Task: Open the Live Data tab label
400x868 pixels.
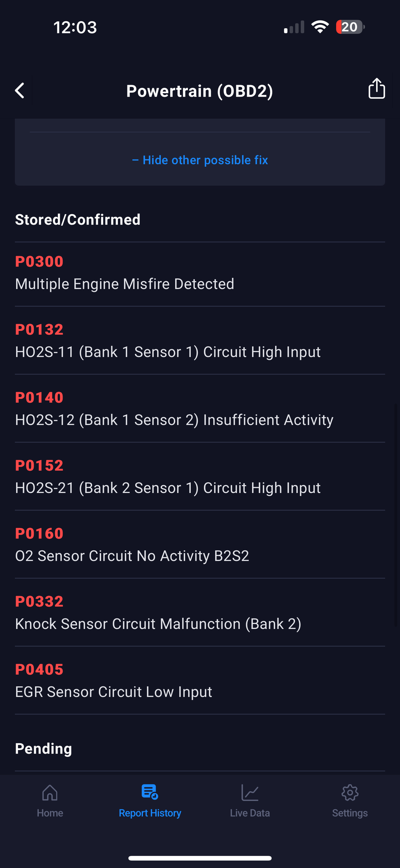Action: pos(250,813)
